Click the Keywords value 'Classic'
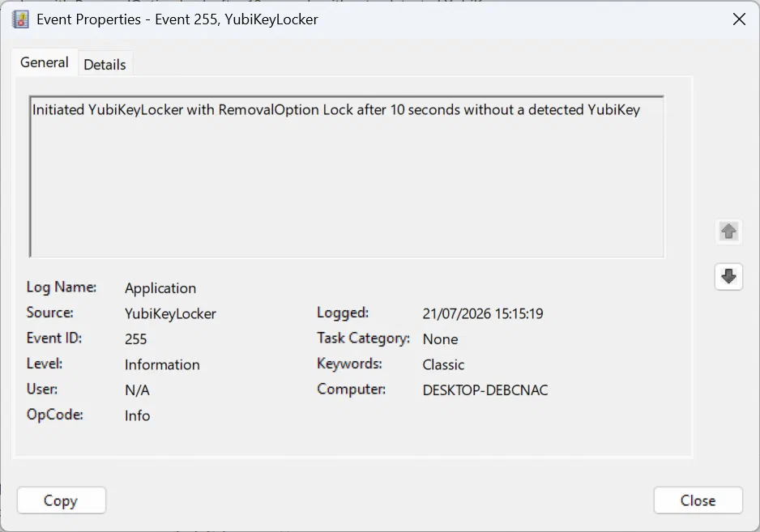 tap(443, 365)
